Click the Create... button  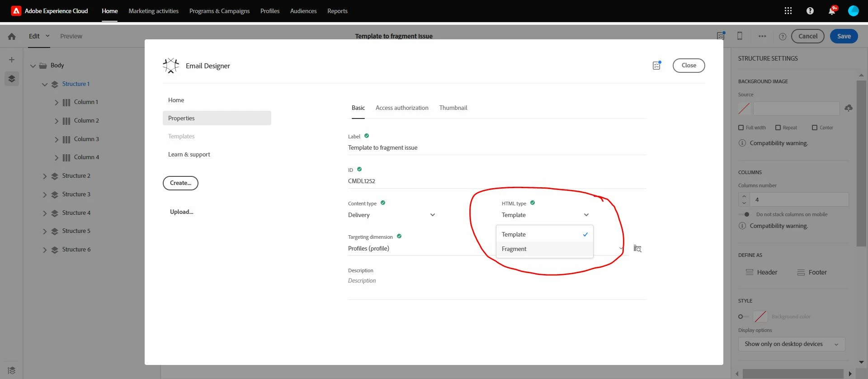click(180, 183)
